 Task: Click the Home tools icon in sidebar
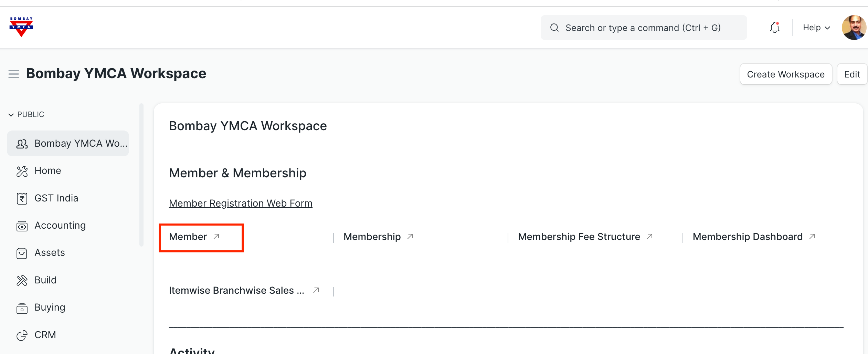(x=22, y=171)
